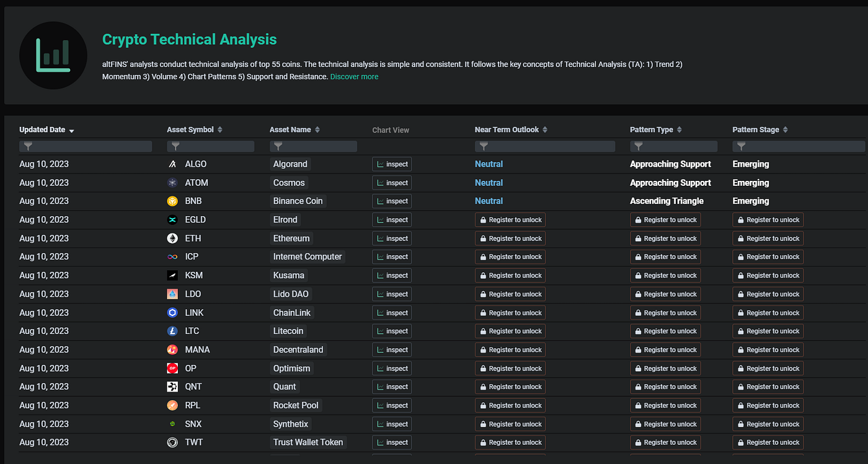Click the Elrond asset name
868x464 pixels.
coord(285,220)
